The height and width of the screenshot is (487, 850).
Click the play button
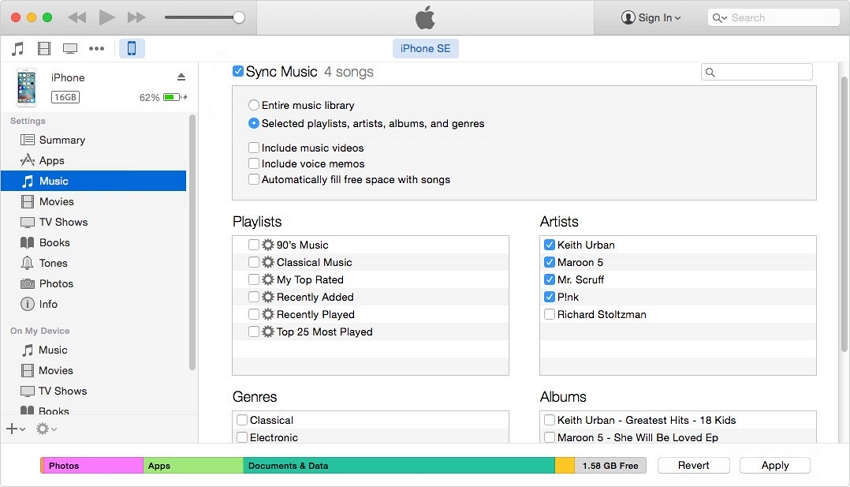click(106, 17)
